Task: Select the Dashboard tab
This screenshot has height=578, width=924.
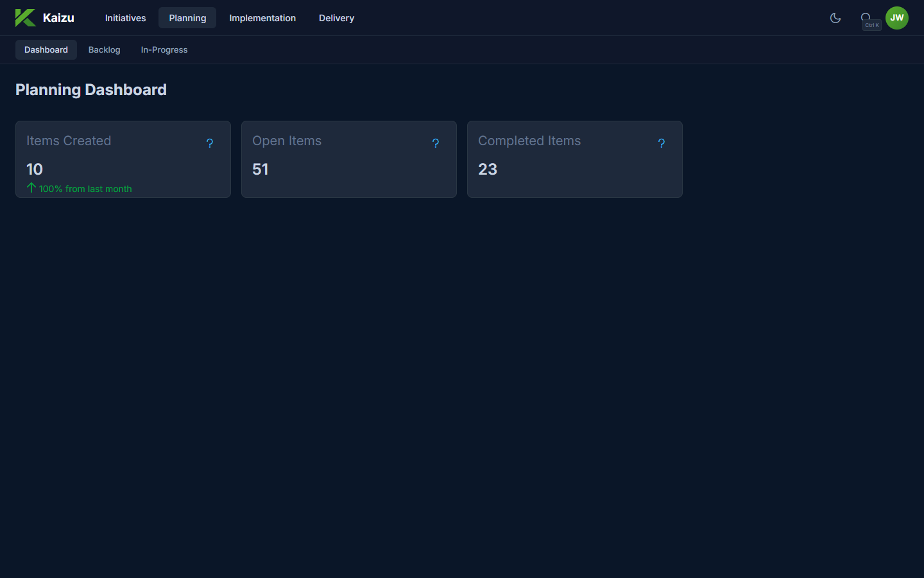Action: 46,49
